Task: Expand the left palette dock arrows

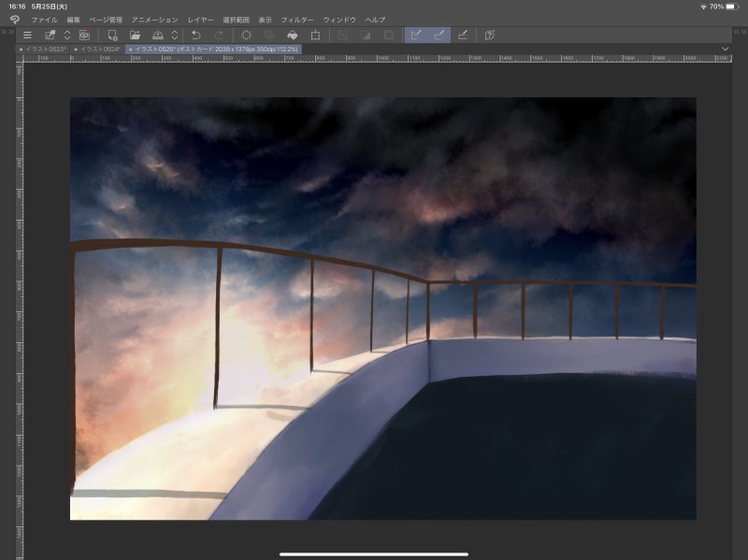Action: click(x=7, y=32)
